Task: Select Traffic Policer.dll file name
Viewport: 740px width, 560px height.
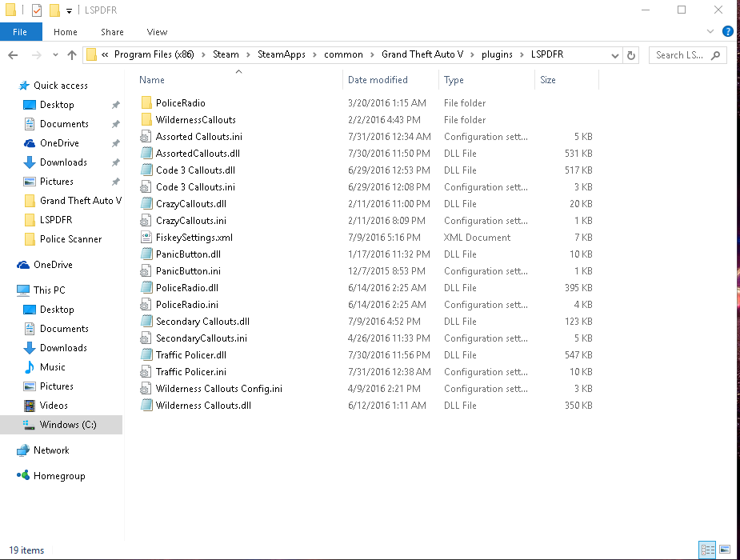Action: (191, 354)
